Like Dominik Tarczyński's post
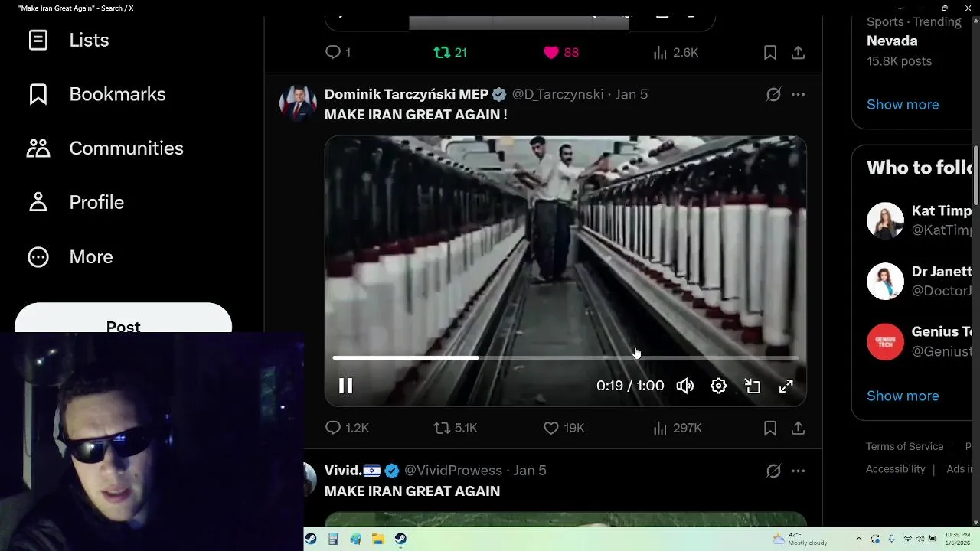 point(563,428)
